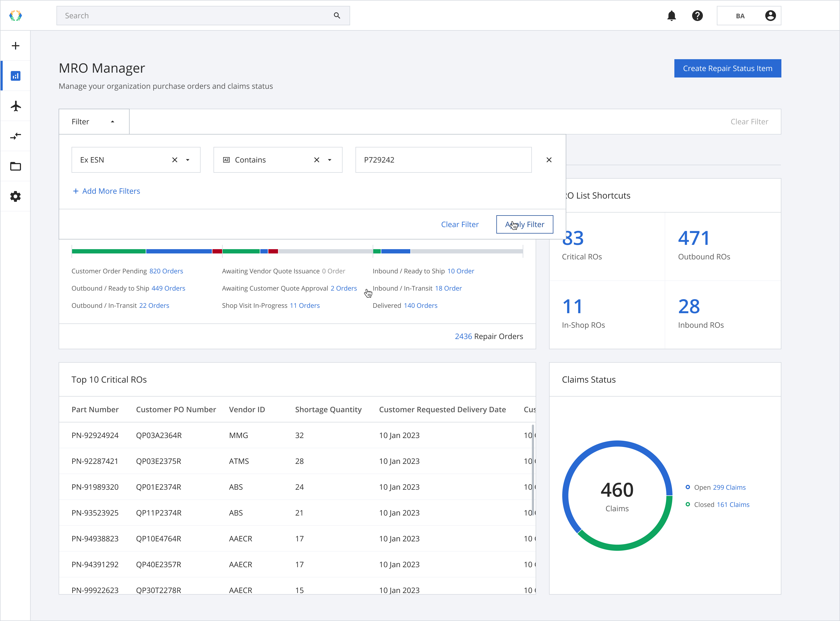Open 299 Claims open link
The image size is (840, 621).
pos(729,487)
